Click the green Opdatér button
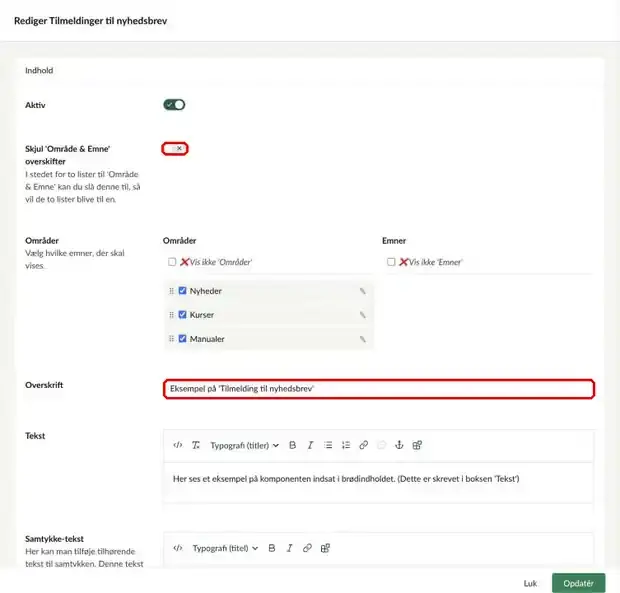This screenshot has width=620, height=593. pyautogui.click(x=578, y=583)
